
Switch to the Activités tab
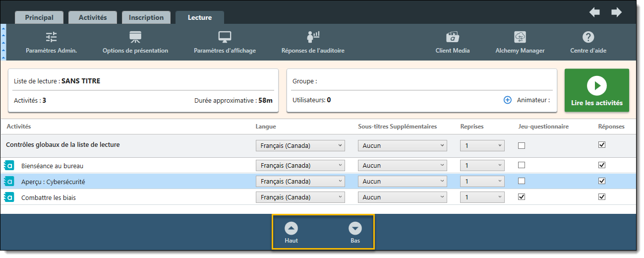point(93,17)
